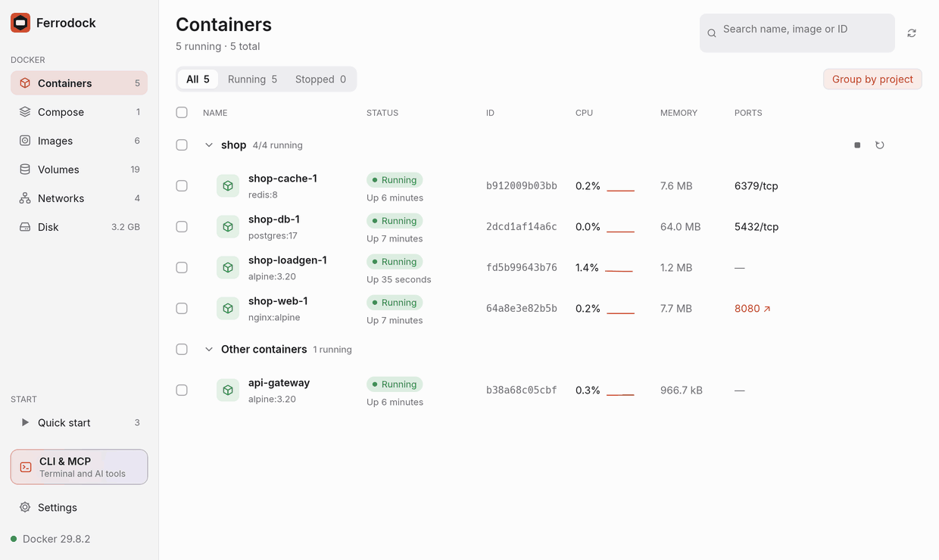Click the shop-db-1 container name
The height and width of the screenshot is (560, 939).
(x=274, y=219)
